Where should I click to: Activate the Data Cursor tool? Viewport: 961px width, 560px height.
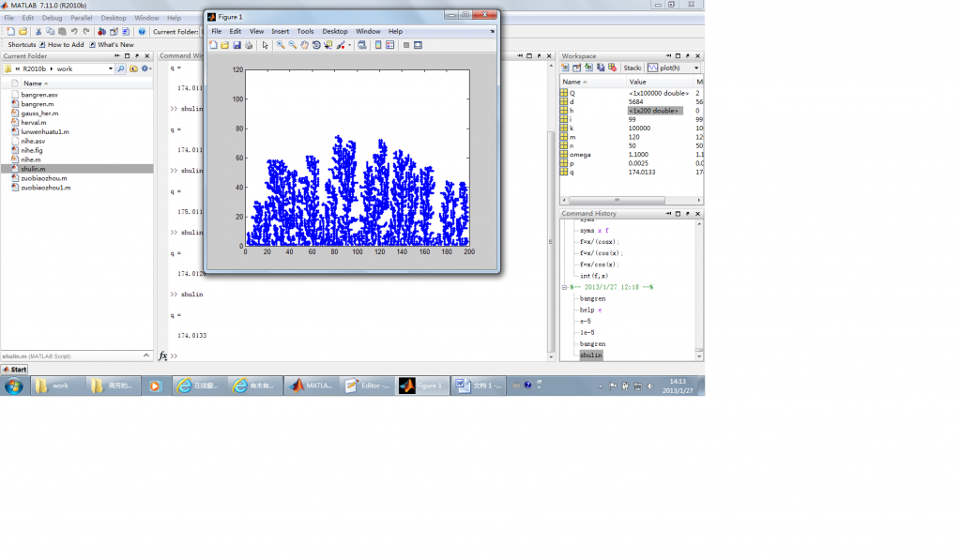[328, 45]
